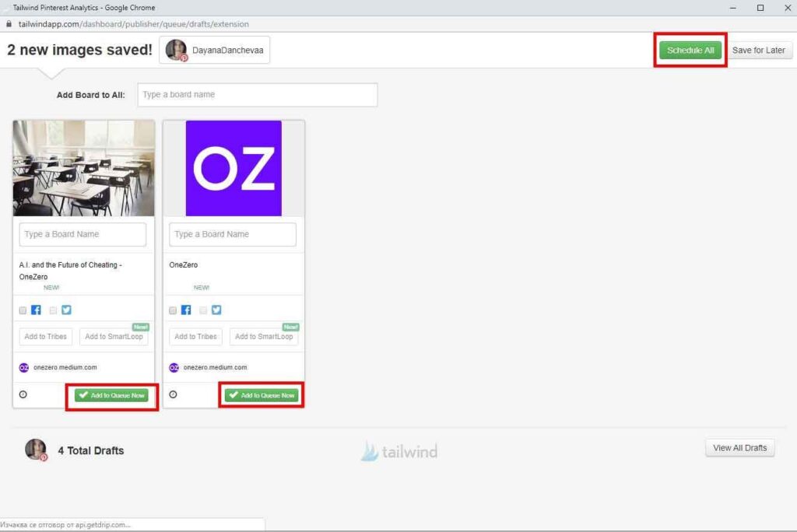The width and height of the screenshot is (797, 532).
Task: Click the lock icon in address bar
Action: tap(9, 24)
